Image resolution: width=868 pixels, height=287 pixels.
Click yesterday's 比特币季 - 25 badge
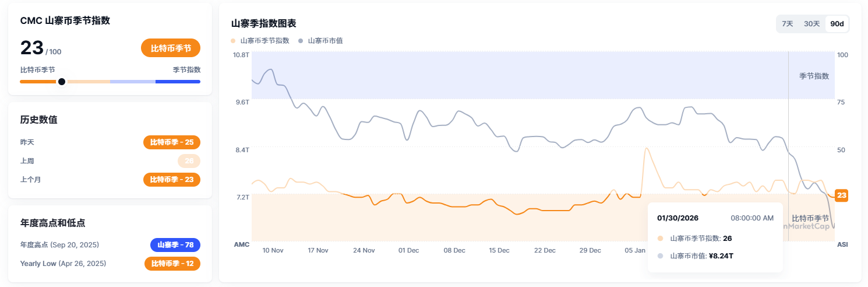pos(172,142)
